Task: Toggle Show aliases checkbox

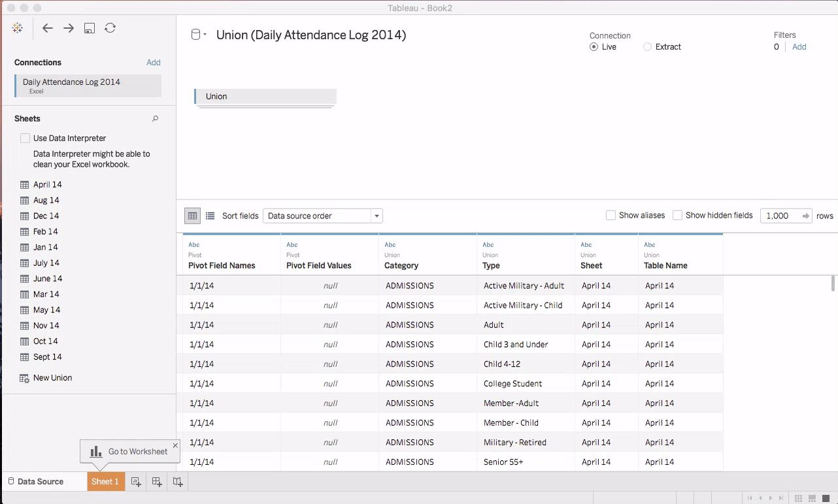Action: pyautogui.click(x=611, y=216)
